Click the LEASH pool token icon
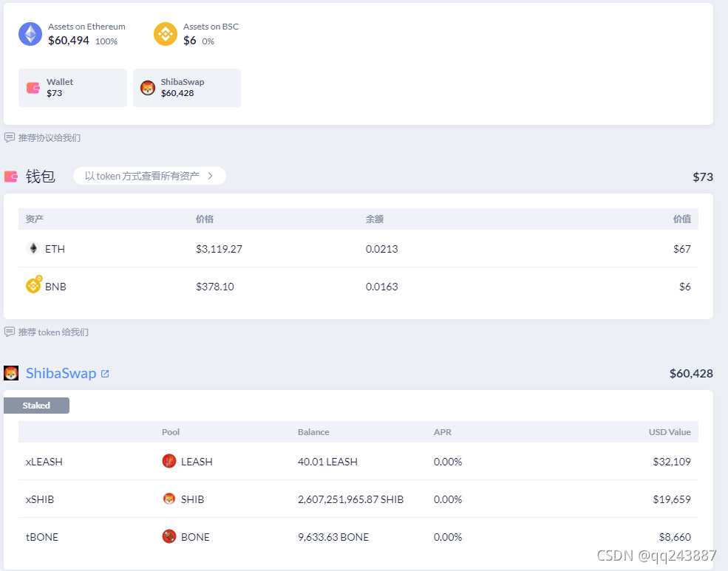This screenshot has width=728, height=571. [169, 461]
